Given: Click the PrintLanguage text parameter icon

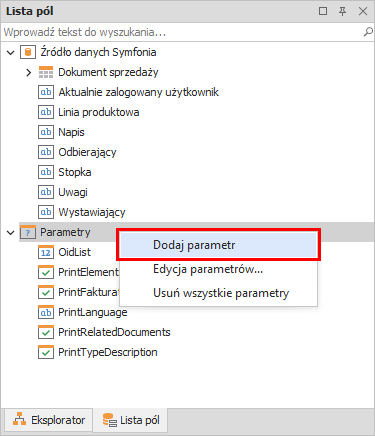Looking at the screenshot, I should click(46, 312).
